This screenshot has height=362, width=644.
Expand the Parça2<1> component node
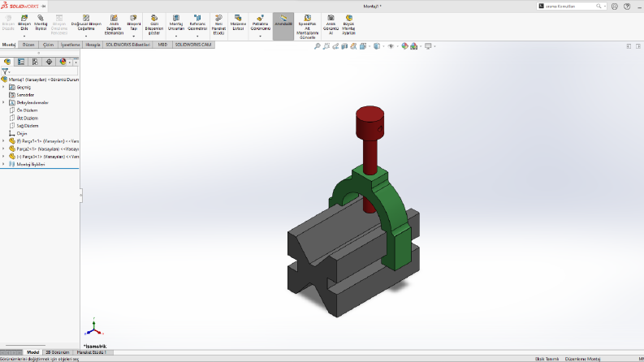pos(3,149)
